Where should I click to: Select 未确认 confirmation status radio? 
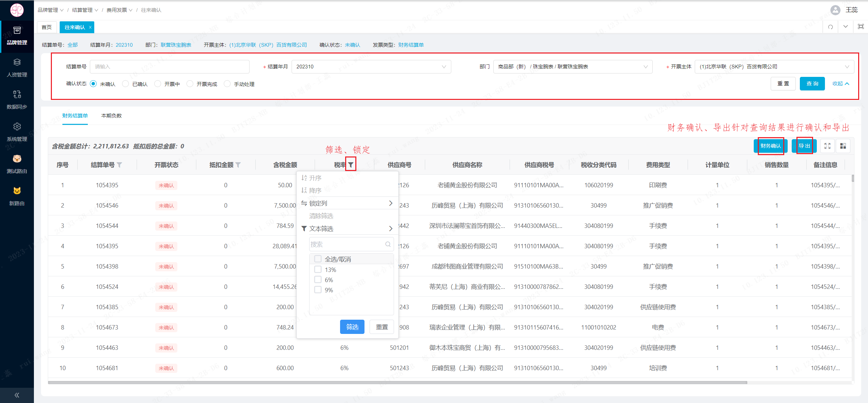click(x=93, y=84)
